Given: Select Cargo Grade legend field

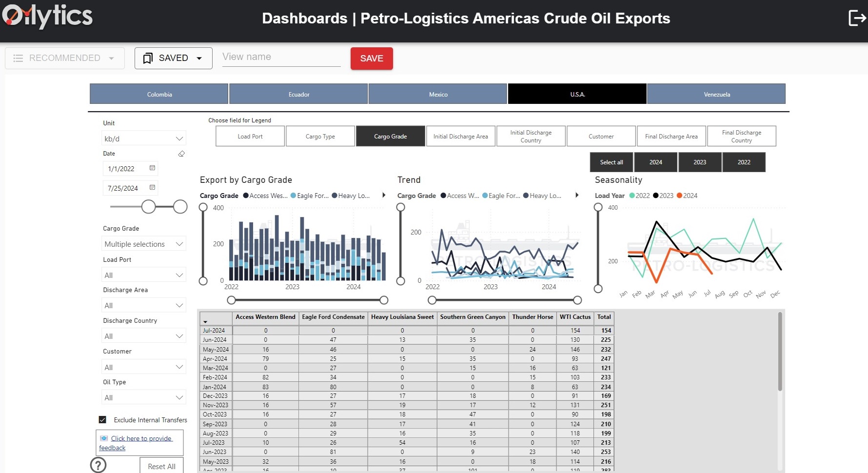Looking at the screenshot, I should (391, 136).
